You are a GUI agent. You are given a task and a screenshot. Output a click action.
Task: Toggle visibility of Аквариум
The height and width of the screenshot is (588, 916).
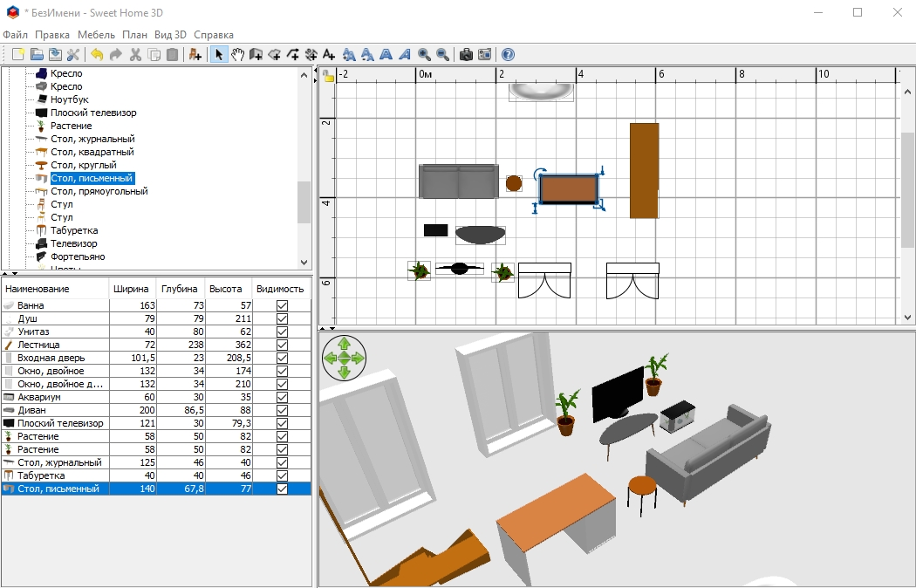tap(282, 397)
